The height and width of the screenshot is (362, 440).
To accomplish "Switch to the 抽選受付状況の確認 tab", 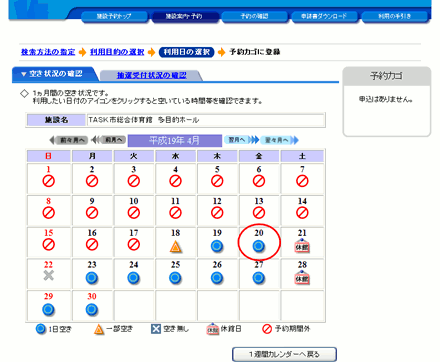I will (x=151, y=76).
